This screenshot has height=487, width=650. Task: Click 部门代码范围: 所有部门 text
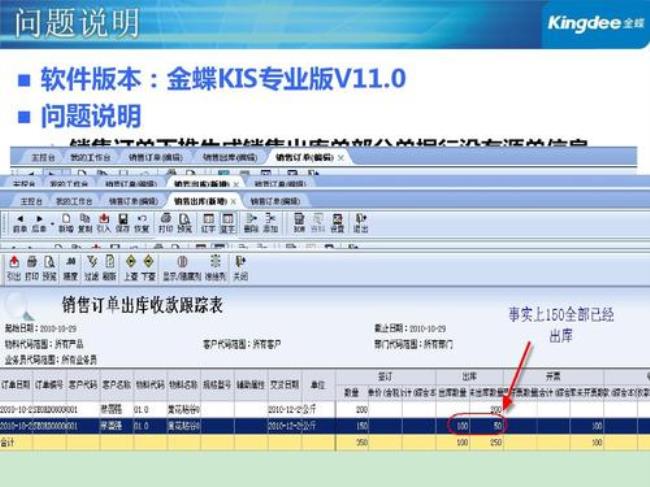click(x=414, y=344)
